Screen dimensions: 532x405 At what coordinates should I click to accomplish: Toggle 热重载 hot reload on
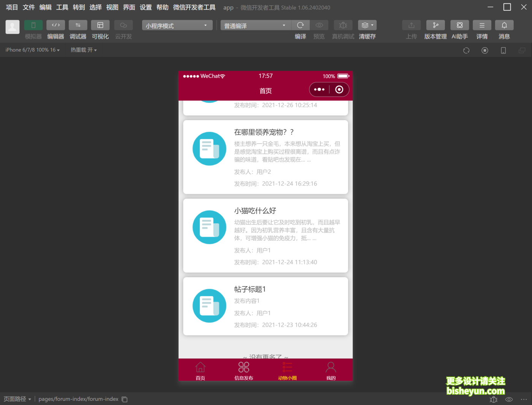(83, 50)
